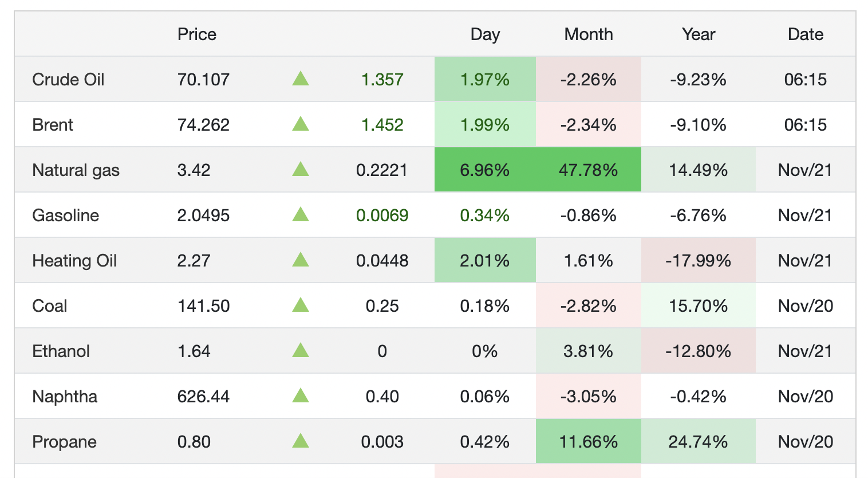Sort by the Date column header
The width and height of the screenshot is (868, 478).
point(806,34)
